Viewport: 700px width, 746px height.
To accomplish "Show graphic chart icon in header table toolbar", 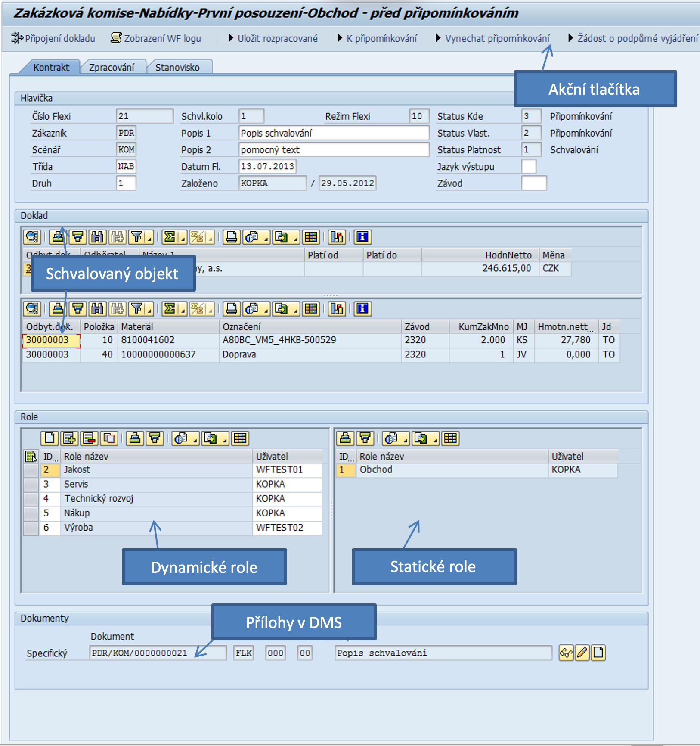I will point(337,237).
